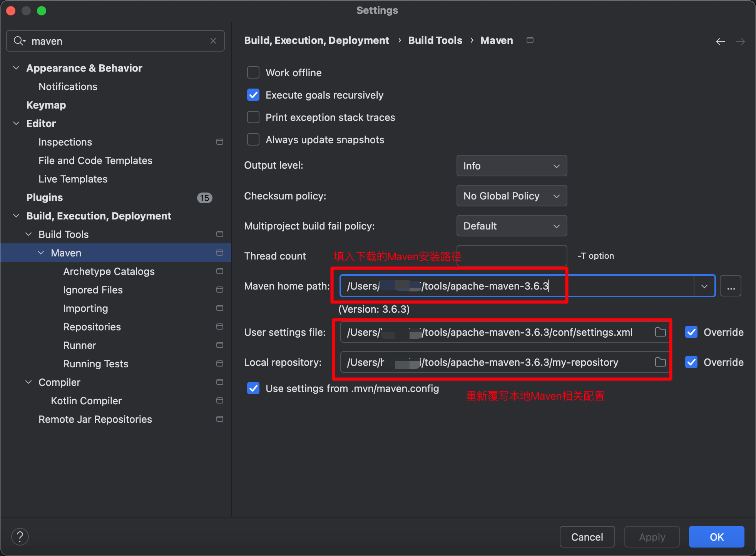
Task: Open the help icon at bottom left
Action: 20,536
